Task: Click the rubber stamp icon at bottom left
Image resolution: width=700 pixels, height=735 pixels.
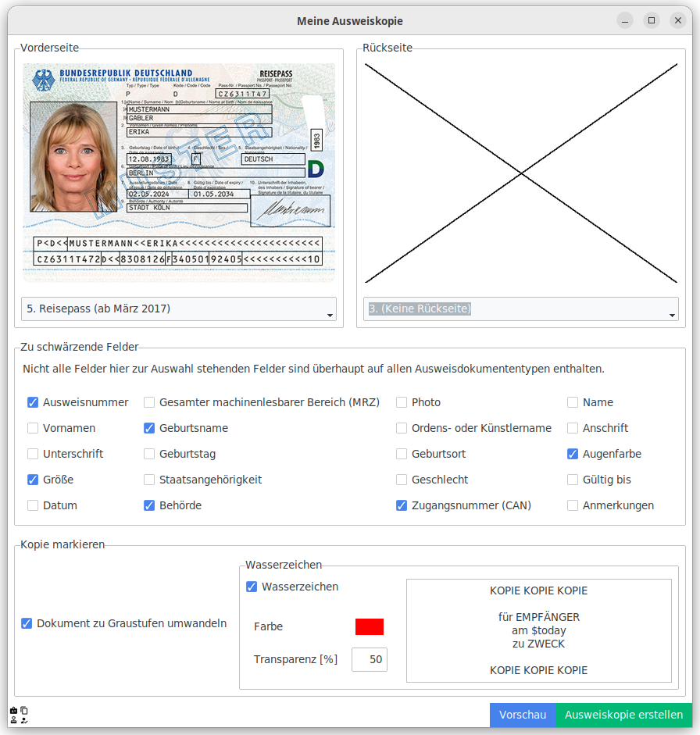Action: point(13,720)
